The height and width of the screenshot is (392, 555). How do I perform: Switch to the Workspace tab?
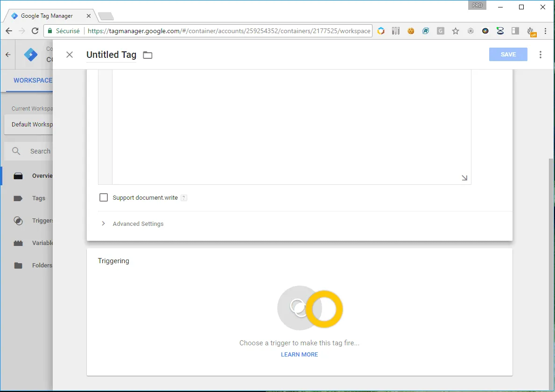(x=33, y=80)
